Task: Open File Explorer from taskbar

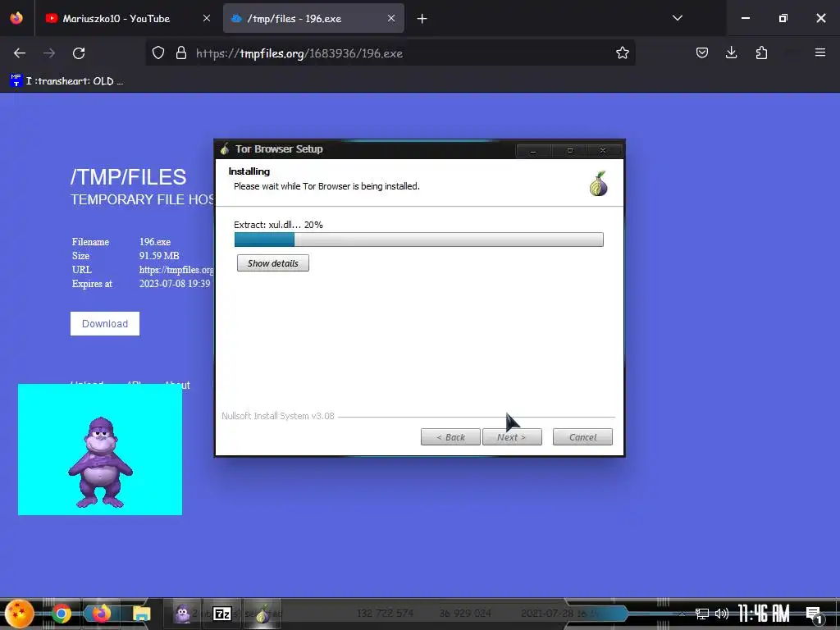Action: point(141,614)
